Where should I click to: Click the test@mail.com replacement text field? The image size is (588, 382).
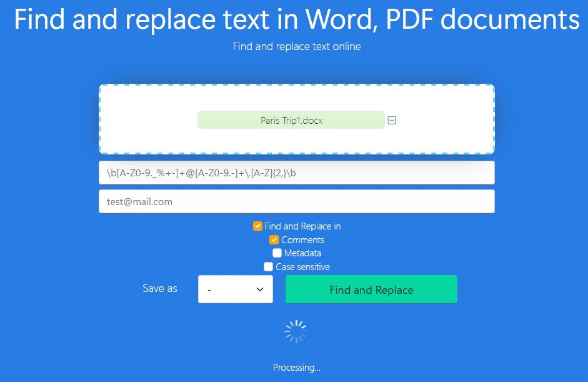click(x=296, y=201)
